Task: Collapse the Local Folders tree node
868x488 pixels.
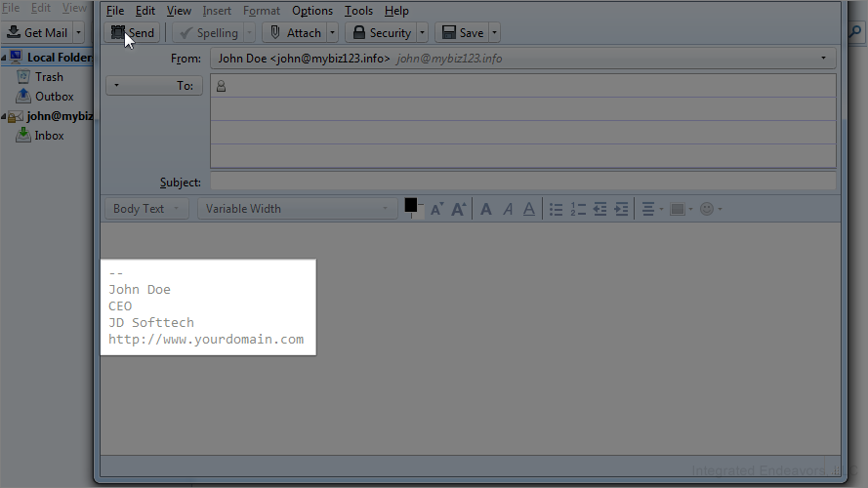Action: [4, 58]
